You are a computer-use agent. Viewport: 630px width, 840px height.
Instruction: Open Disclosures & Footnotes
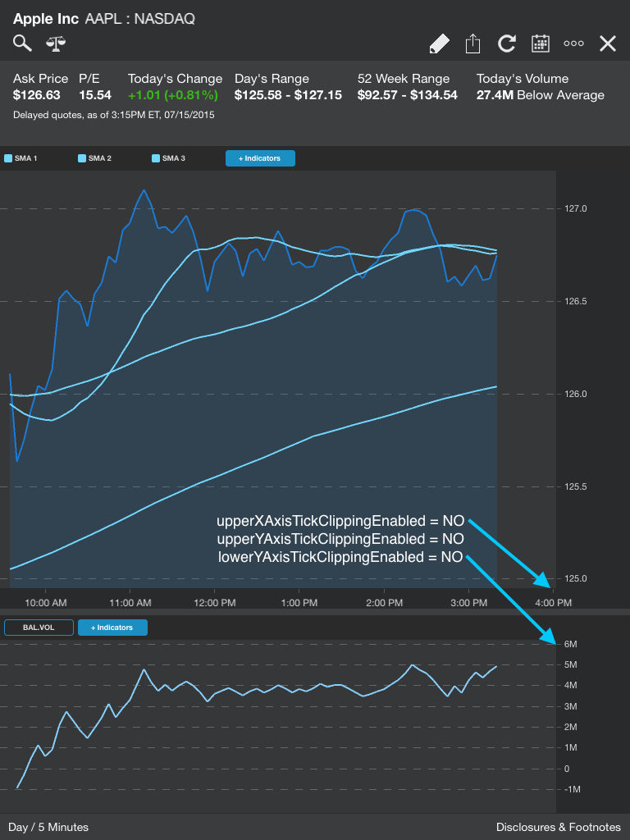pos(558,827)
